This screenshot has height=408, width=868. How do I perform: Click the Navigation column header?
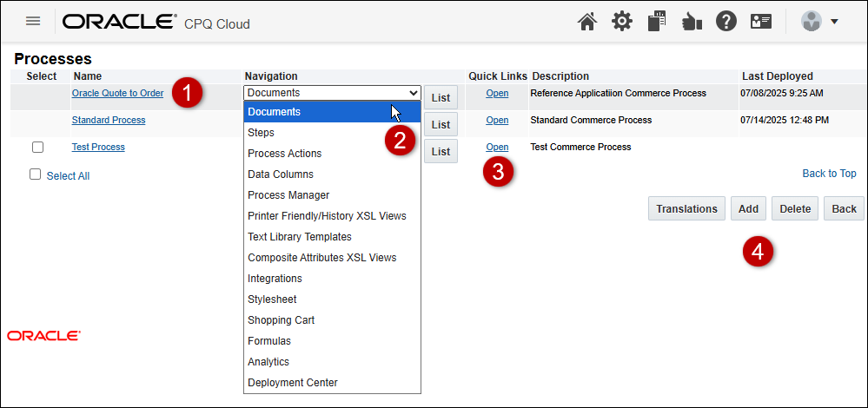(x=271, y=76)
